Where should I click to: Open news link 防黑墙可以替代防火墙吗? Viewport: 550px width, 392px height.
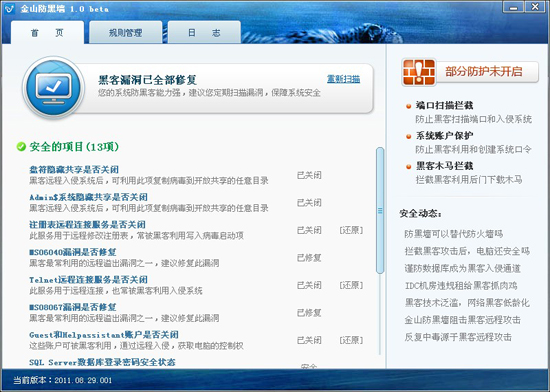click(454, 234)
